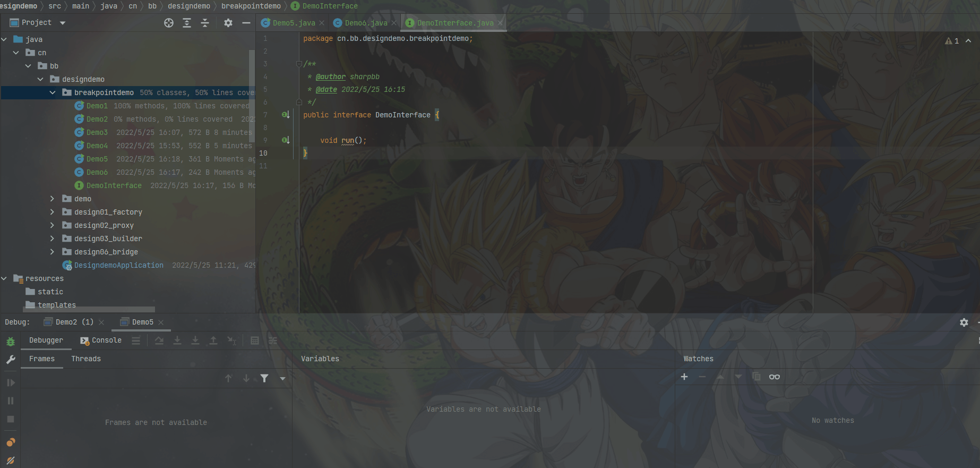The height and width of the screenshot is (468, 980).
Task: Close the DemoInterface.java tab
Action: coord(500,23)
